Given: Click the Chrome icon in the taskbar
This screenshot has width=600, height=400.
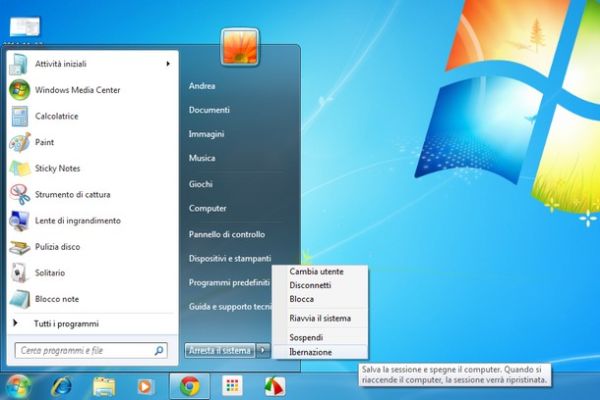Looking at the screenshot, I should pos(187,385).
